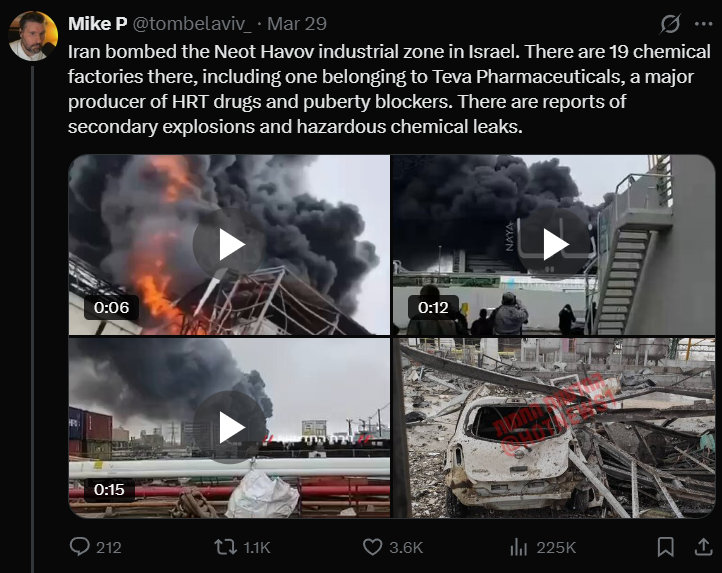Open the @tombelaviv_ handle link
Viewport: 722px width, 573px height.
point(192,24)
